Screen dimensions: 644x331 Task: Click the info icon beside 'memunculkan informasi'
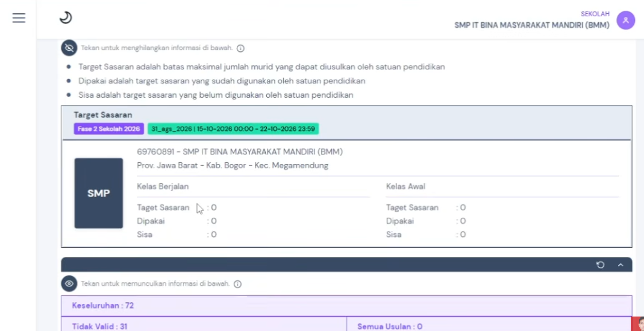tap(237, 284)
